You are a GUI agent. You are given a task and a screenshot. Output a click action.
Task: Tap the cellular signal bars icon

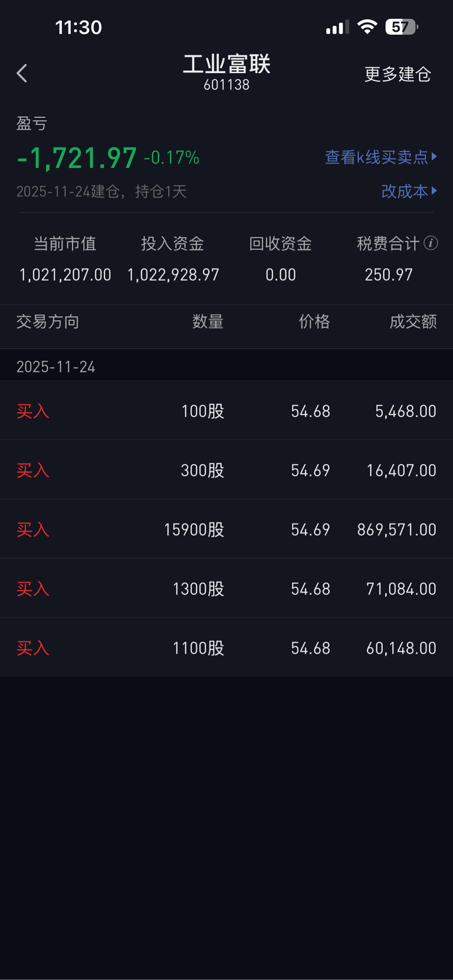pos(337,28)
